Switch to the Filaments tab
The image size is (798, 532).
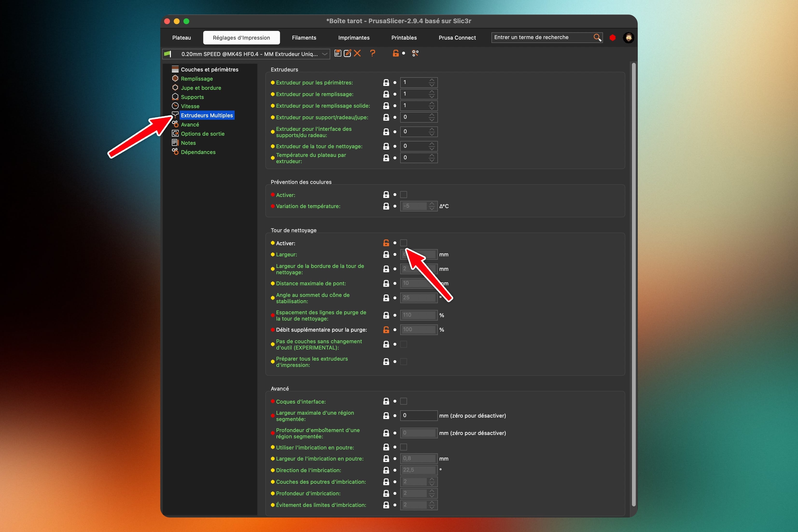click(304, 38)
